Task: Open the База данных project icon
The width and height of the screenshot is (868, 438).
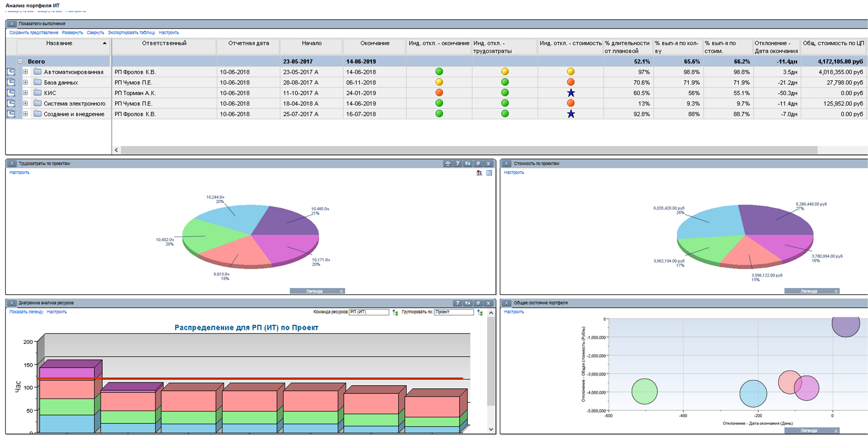Action: click(x=11, y=82)
